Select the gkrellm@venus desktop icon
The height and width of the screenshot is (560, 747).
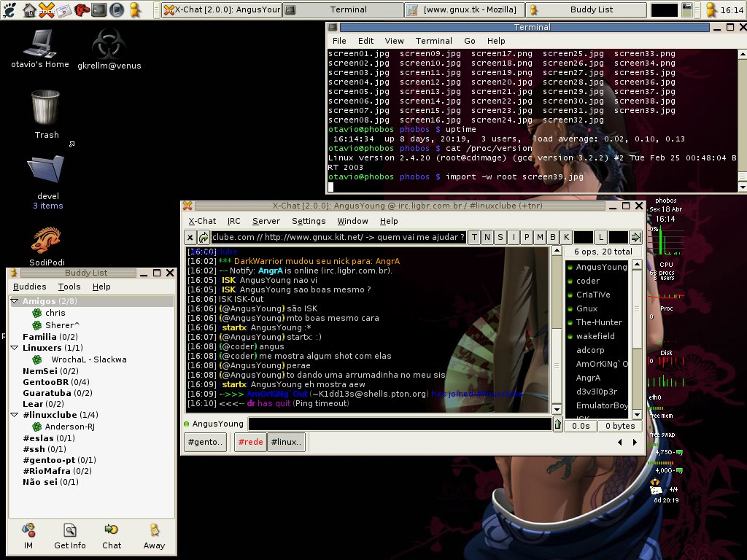tap(109, 49)
